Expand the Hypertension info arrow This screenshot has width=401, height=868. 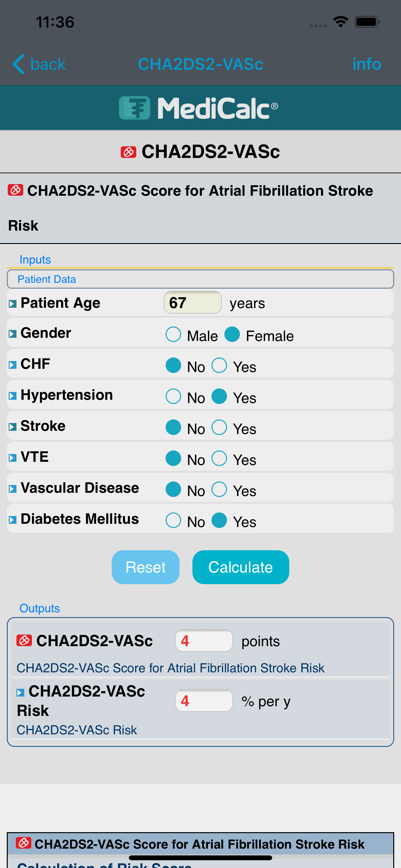[x=13, y=396]
